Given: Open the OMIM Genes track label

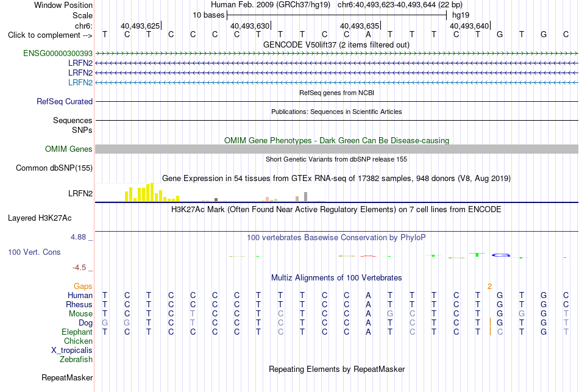Looking at the screenshot, I should tap(69, 149).
